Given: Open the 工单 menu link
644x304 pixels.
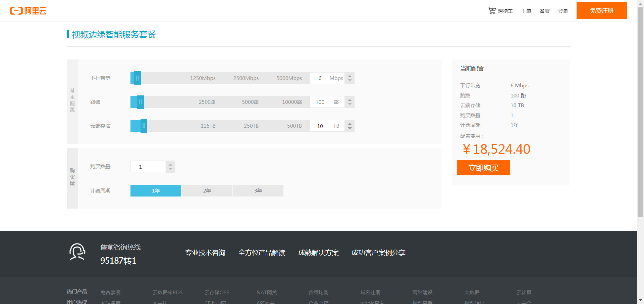Looking at the screenshot, I should pyautogui.click(x=526, y=11).
